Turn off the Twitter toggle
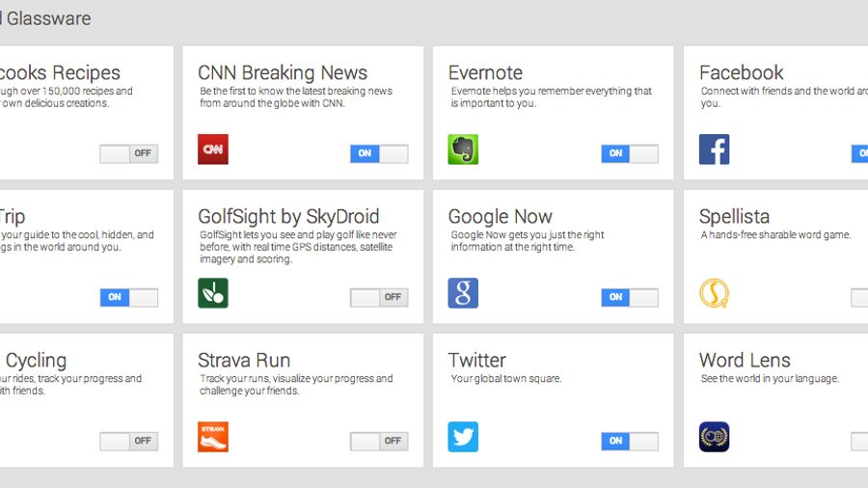 (630, 441)
